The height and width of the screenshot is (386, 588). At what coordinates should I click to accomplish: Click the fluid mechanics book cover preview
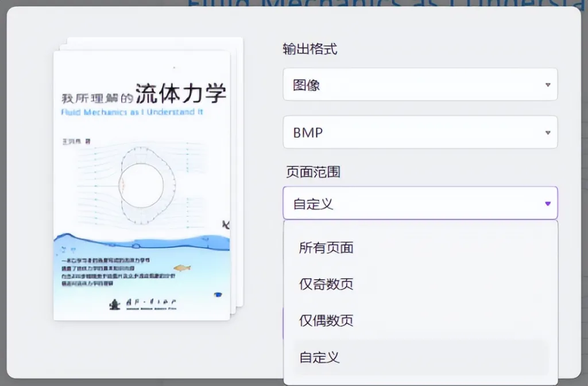142,185
